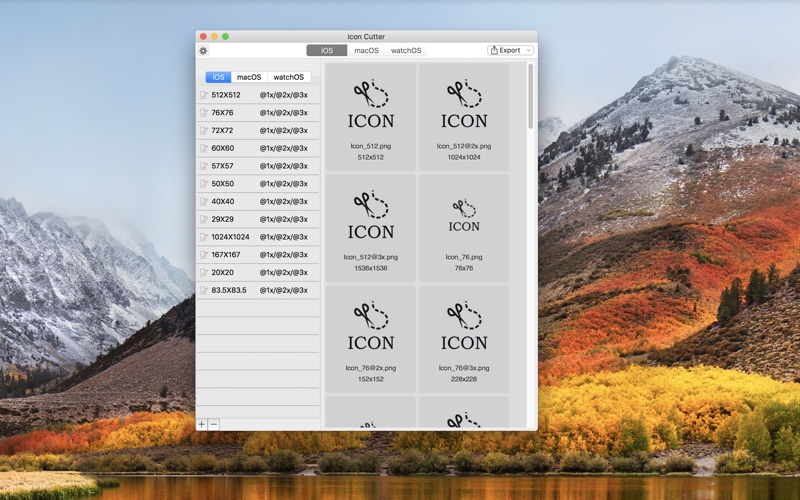Switch to macOS tab in top toolbar

[x=366, y=51]
